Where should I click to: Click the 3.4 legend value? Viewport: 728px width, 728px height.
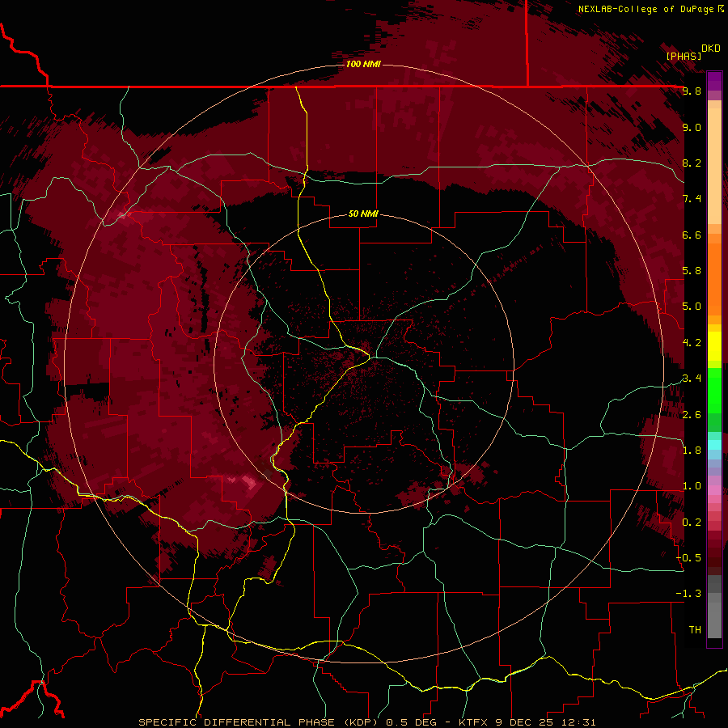coord(692,379)
